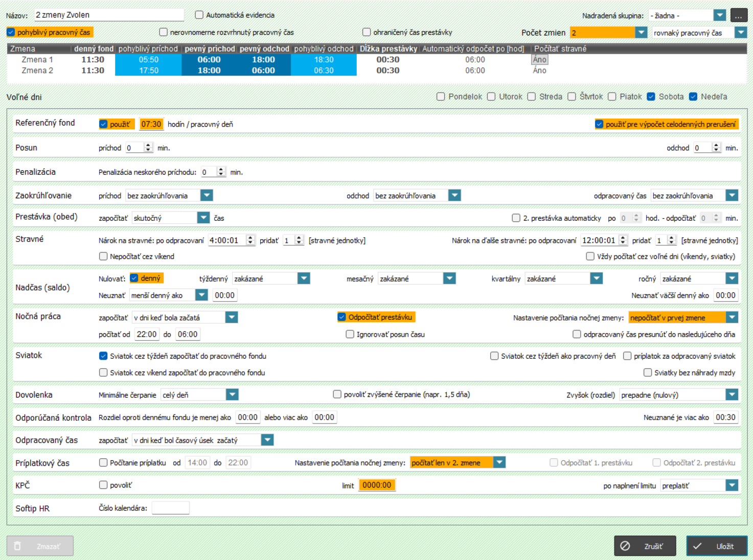Screen dimensions: 753x560
Task: Adjust Nárok na stravné time spinner
Action: 250,240
